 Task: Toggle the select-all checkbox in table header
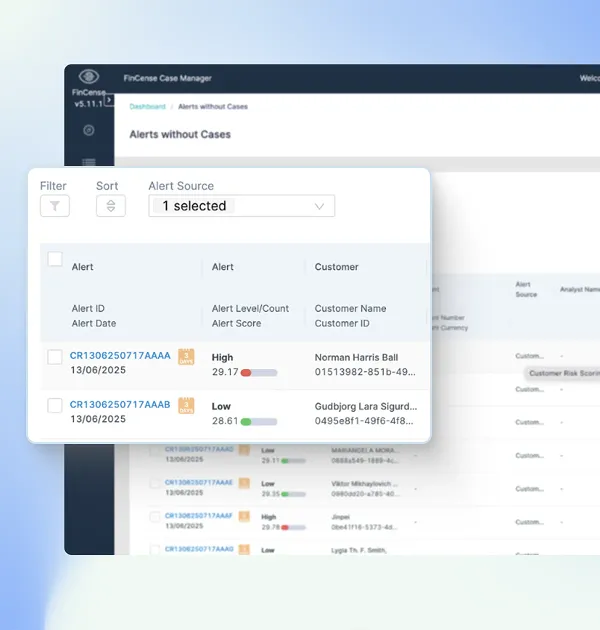coord(55,259)
